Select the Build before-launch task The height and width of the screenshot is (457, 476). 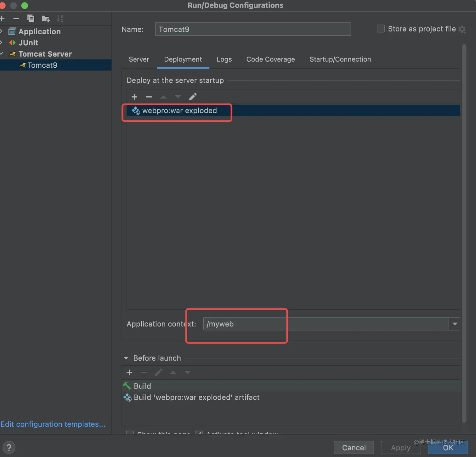(291, 386)
